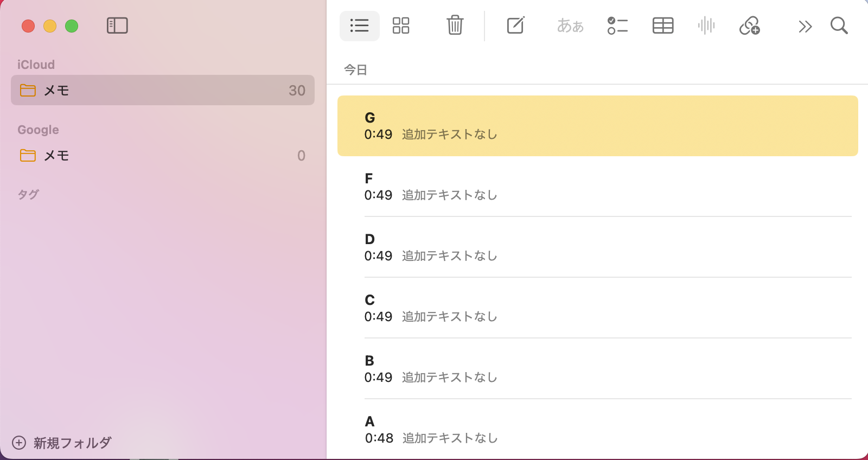
Task: Click the audio waveform recording icon
Action: tap(706, 25)
